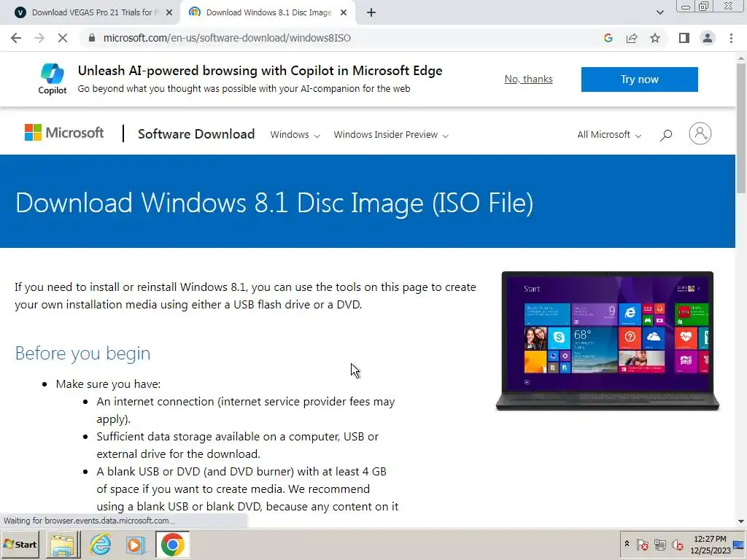747x560 pixels.
Task: Dismiss the banner with No, thanks
Action: [528, 79]
